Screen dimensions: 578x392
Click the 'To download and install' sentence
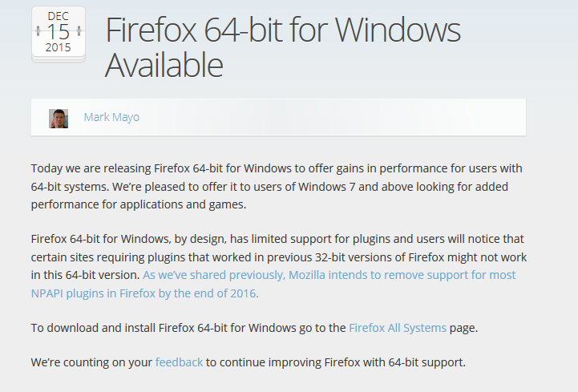tap(254, 328)
